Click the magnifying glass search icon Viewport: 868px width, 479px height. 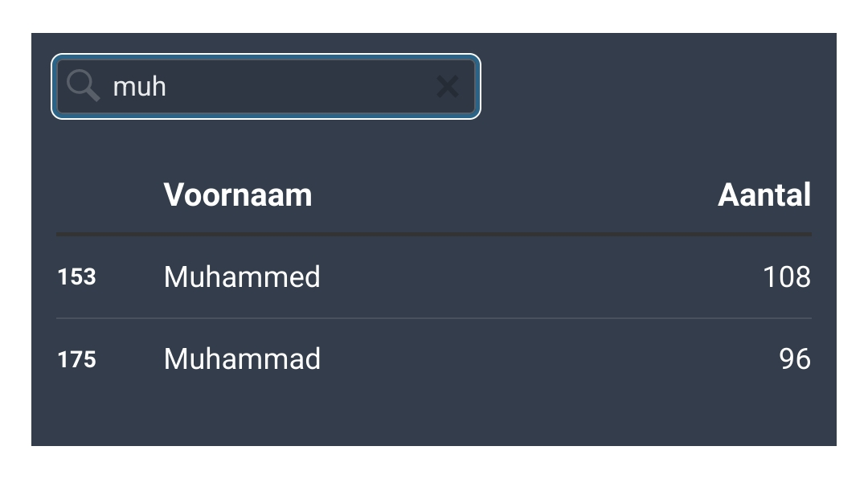click(83, 85)
